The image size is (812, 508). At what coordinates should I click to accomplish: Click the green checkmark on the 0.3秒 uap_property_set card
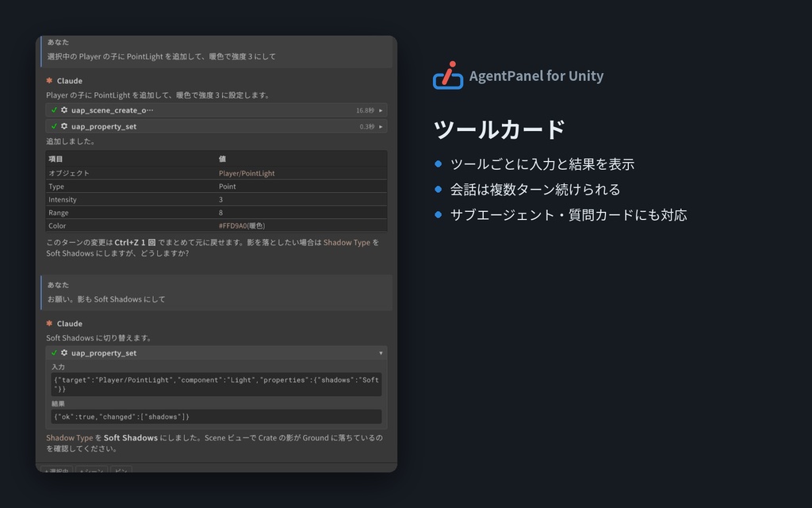(x=54, y=126)
